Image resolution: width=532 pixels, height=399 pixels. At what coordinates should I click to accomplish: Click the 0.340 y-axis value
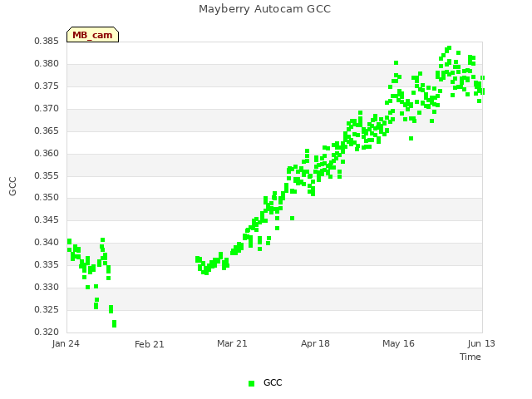(47, 242)
